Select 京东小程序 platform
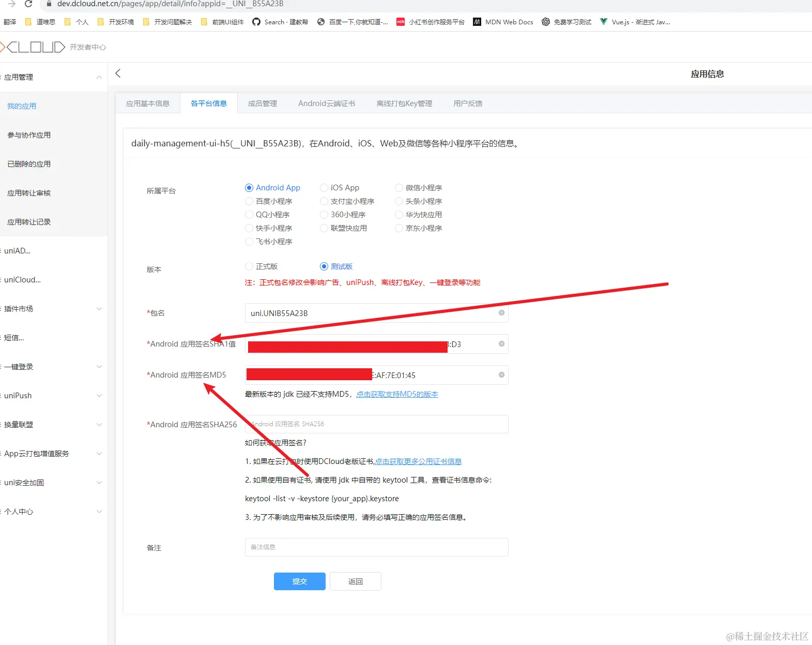Screen dimensions: 812x645 coord(419,228)
